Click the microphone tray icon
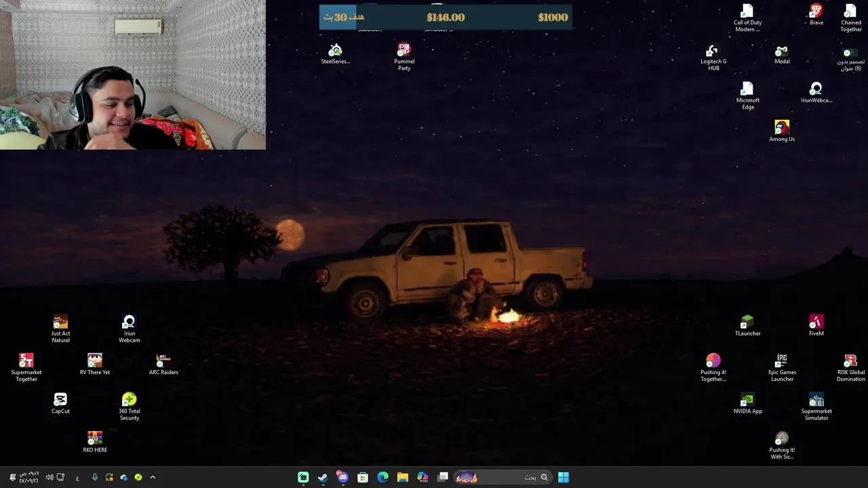 [x=95, y=477]
